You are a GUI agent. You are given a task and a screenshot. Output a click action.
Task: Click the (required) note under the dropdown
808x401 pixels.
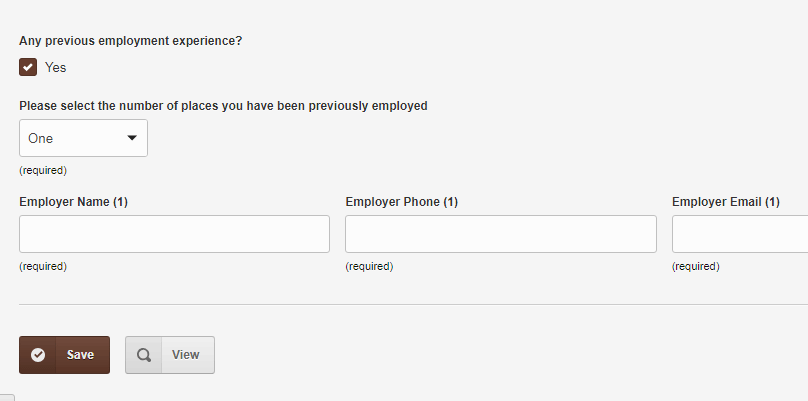pos(43,171)
